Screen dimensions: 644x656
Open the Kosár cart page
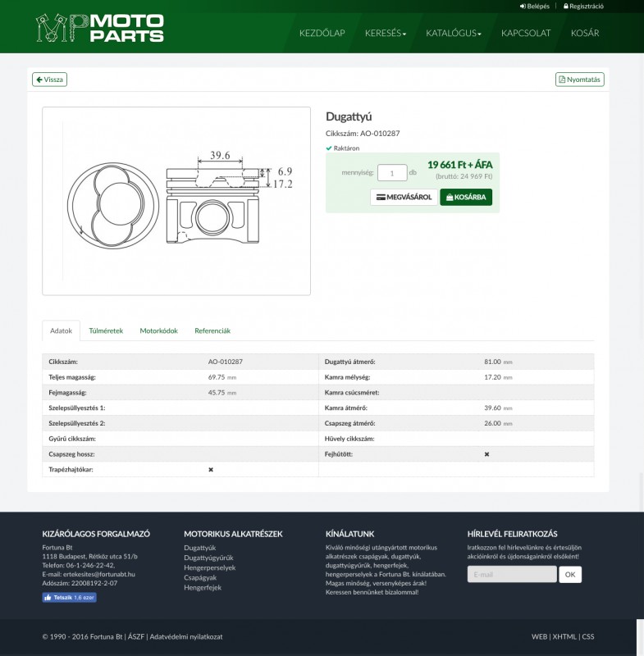pos(584,34)
